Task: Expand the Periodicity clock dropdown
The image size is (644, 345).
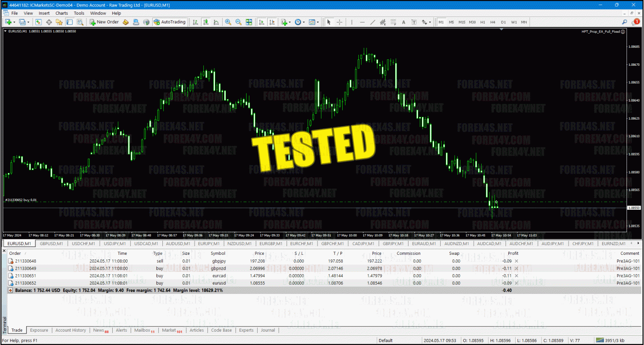Action: click(305, 22)
